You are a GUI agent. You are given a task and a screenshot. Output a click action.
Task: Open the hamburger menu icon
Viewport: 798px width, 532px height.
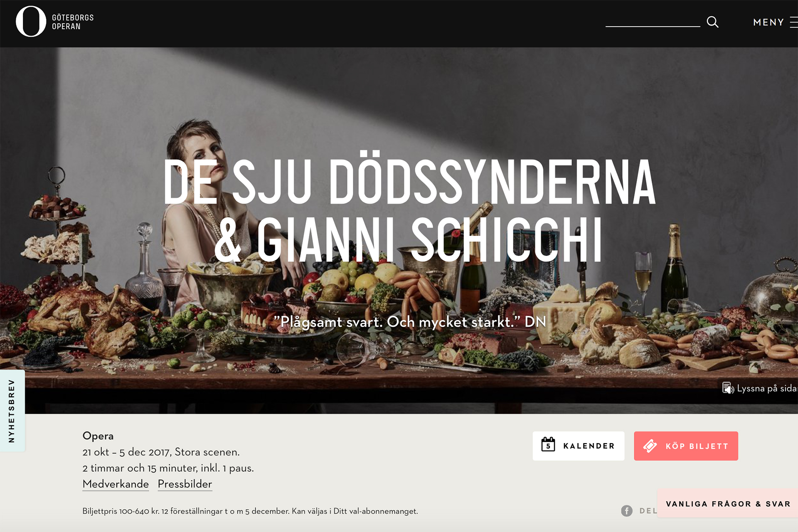pyautogui.click(x=794, y=22)
